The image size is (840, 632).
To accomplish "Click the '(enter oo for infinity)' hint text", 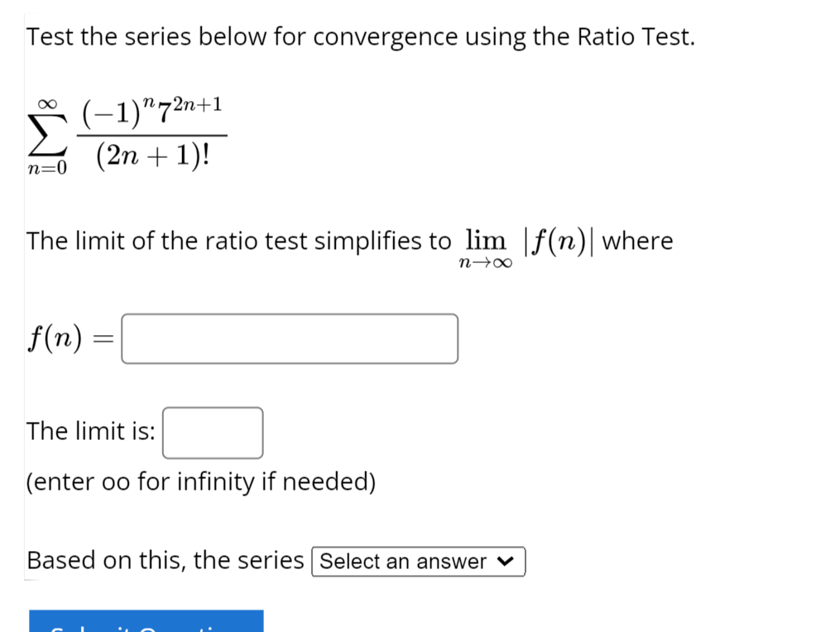I will point(201,481).
